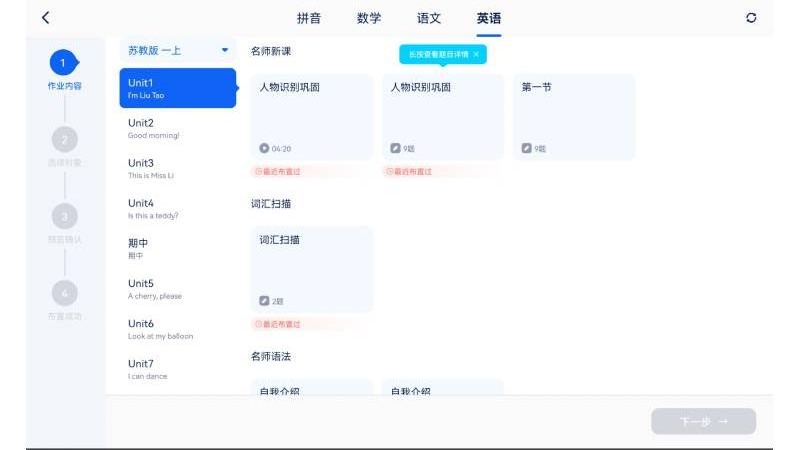Click step 1 作业内容 circle
Screen dimensions: 800x450
(64, 63)
